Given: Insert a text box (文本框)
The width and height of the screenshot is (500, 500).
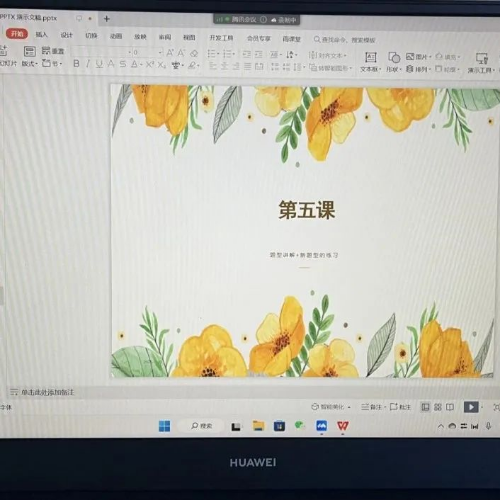Looking at the screenshot, I should [x=370, y=62].
